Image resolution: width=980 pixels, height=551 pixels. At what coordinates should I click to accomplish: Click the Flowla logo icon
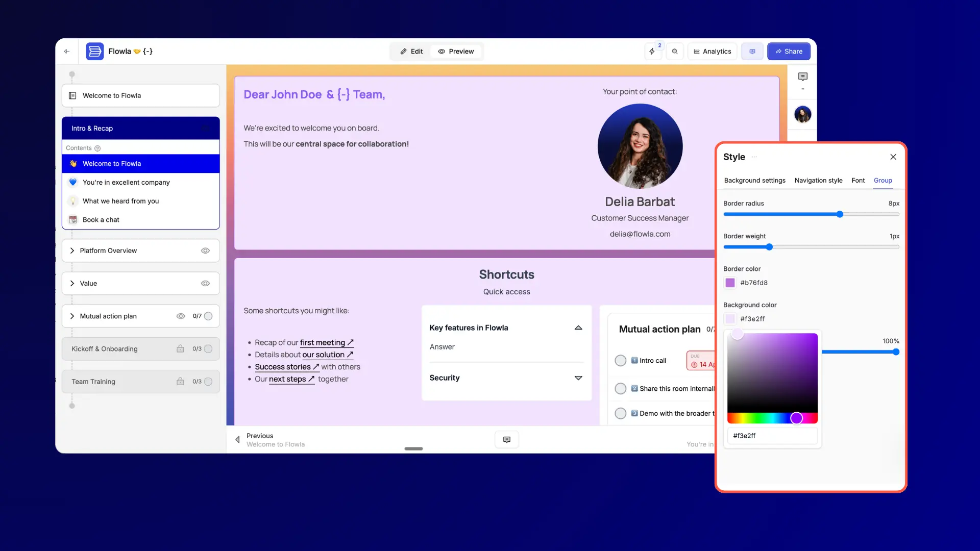click(94, 51)
